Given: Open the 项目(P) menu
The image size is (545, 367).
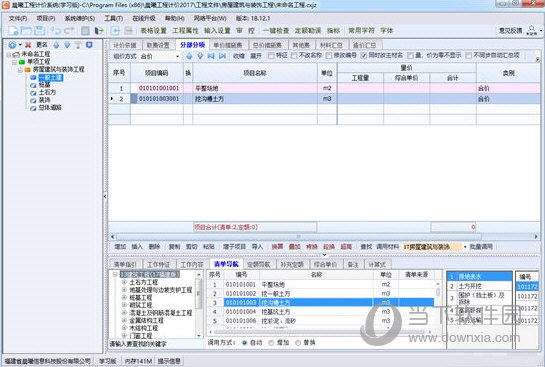Looking at the screenshot, I should click(46, 18).
